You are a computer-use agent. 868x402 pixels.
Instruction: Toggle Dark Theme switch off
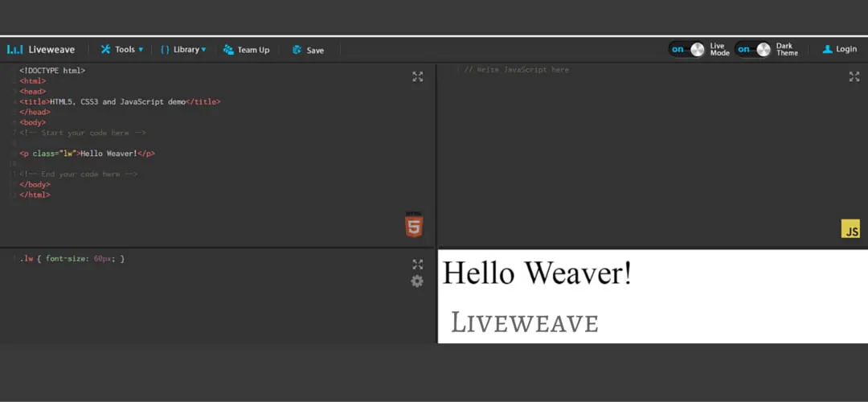[x=753, y=49]
